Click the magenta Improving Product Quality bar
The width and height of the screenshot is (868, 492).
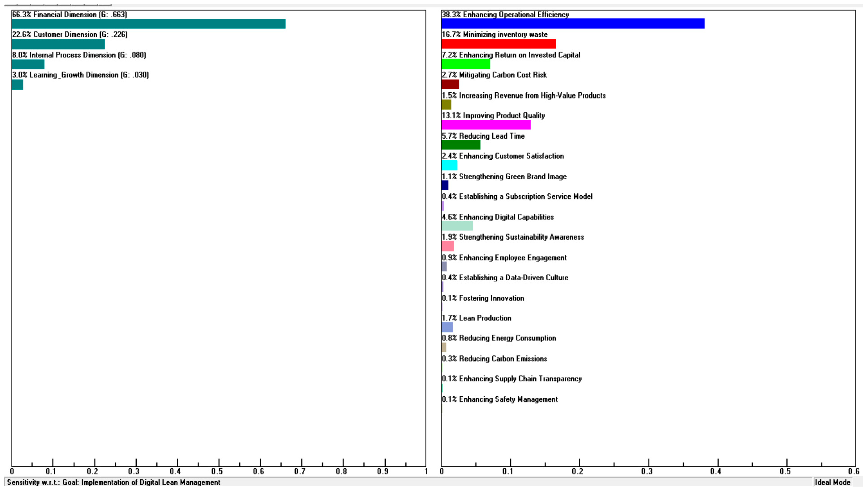[x=486, y=125]
